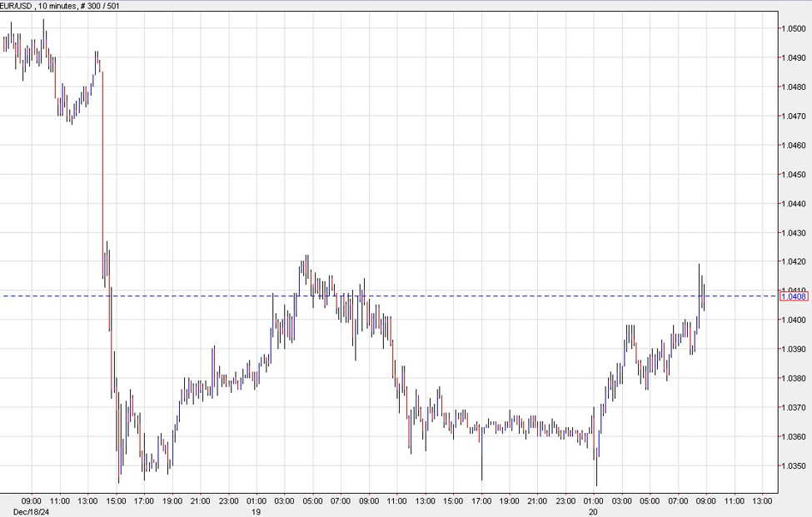Click the 19 date label on time axis
812x517 pixels.
(257, 509)
